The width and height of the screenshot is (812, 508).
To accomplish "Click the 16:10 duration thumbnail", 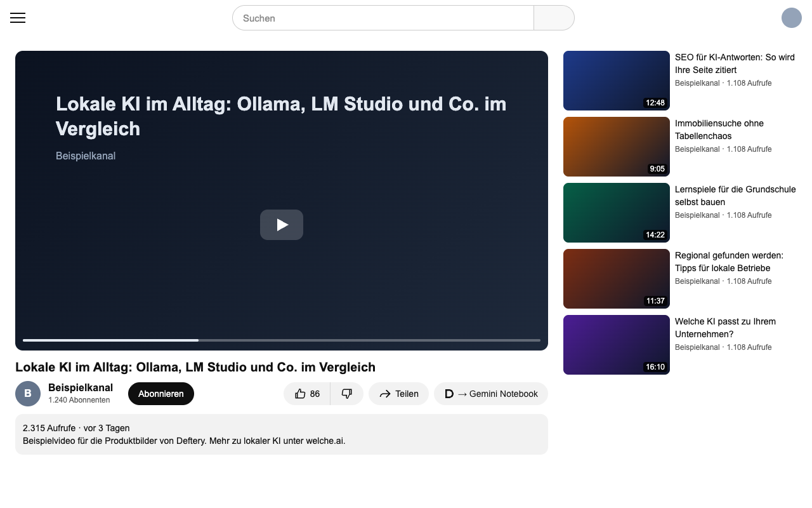I will [617, 345].
